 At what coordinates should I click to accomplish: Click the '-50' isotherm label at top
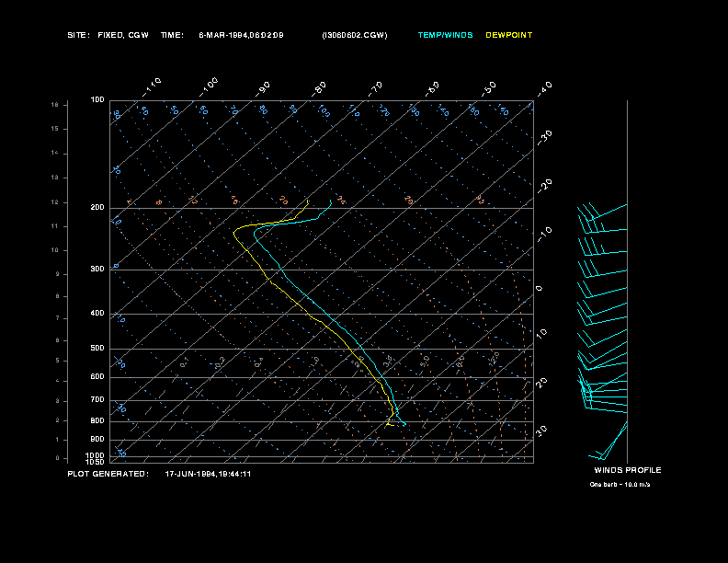click(x=489, y=88)
